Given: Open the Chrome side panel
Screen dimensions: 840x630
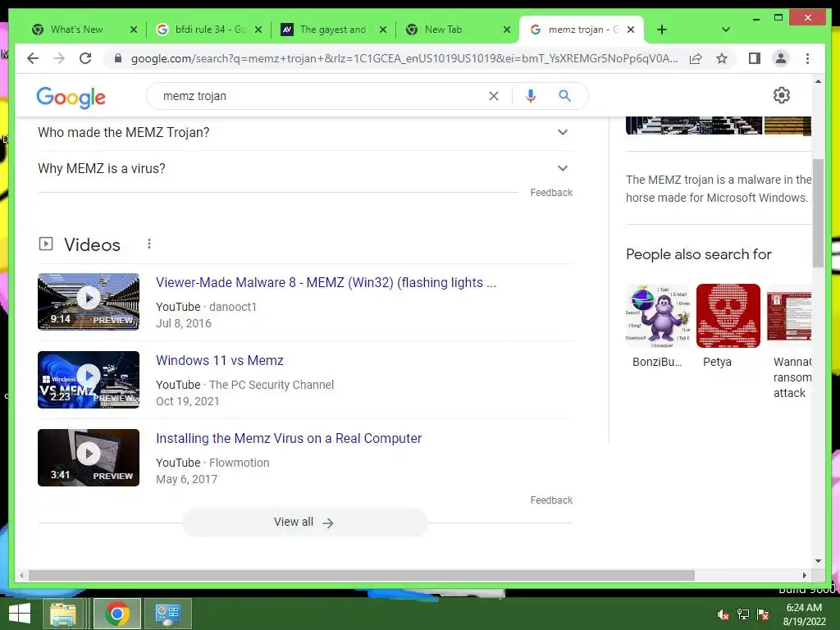Looking at the screenshot, I should point(755,58).
